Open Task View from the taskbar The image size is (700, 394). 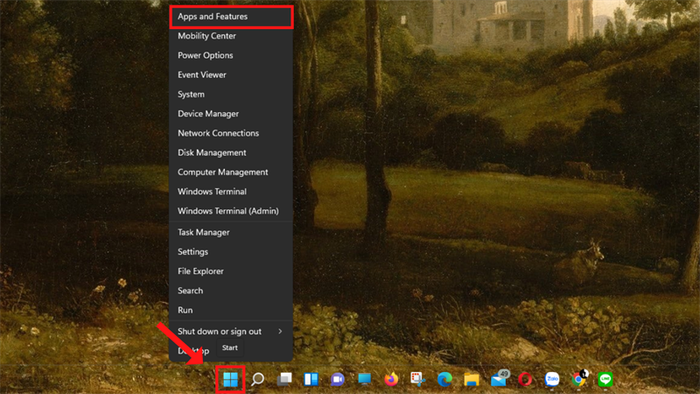click(284, 379)
